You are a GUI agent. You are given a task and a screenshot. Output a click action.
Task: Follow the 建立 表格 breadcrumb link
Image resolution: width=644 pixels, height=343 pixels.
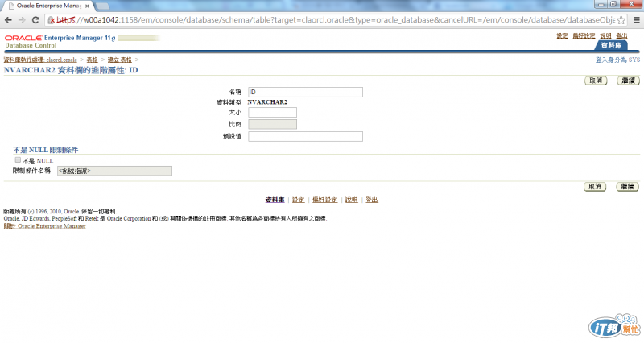tap(119, 60)
